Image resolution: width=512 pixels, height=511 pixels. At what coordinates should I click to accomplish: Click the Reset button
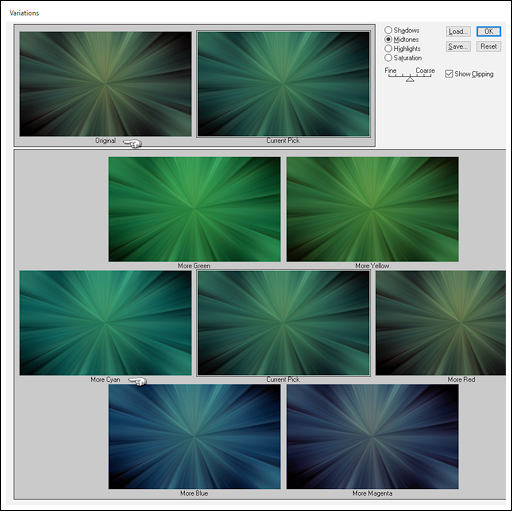coord(488,46)
